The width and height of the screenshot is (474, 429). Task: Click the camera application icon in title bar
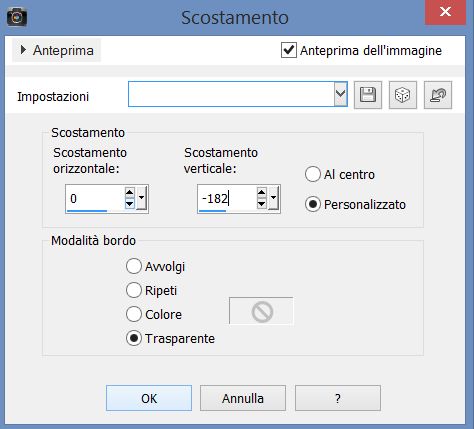[x=17, y=17]
